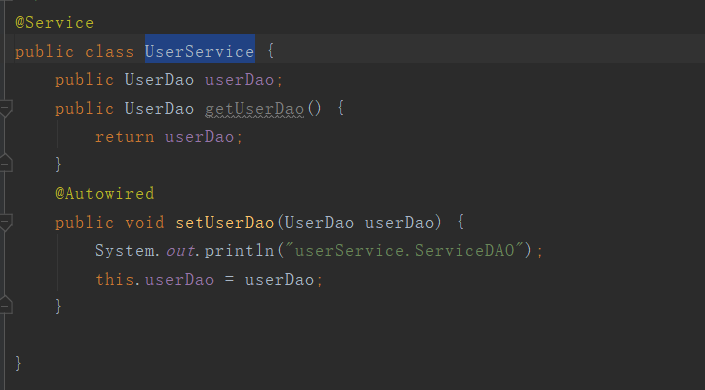Click the highlighted UserService class name
The image size is (705, 390).
tap(200, 51)
